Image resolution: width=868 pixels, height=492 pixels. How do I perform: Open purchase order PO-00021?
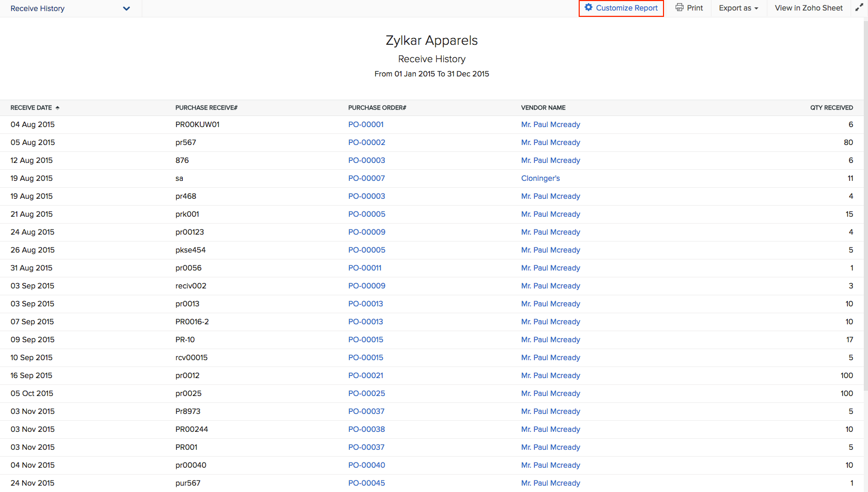coord(366,375)
